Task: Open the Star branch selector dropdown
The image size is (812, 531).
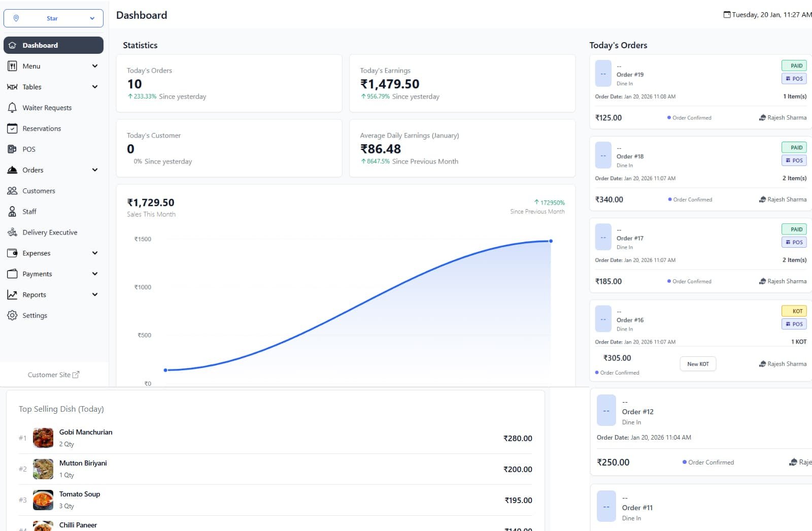Action: (53, 18)
